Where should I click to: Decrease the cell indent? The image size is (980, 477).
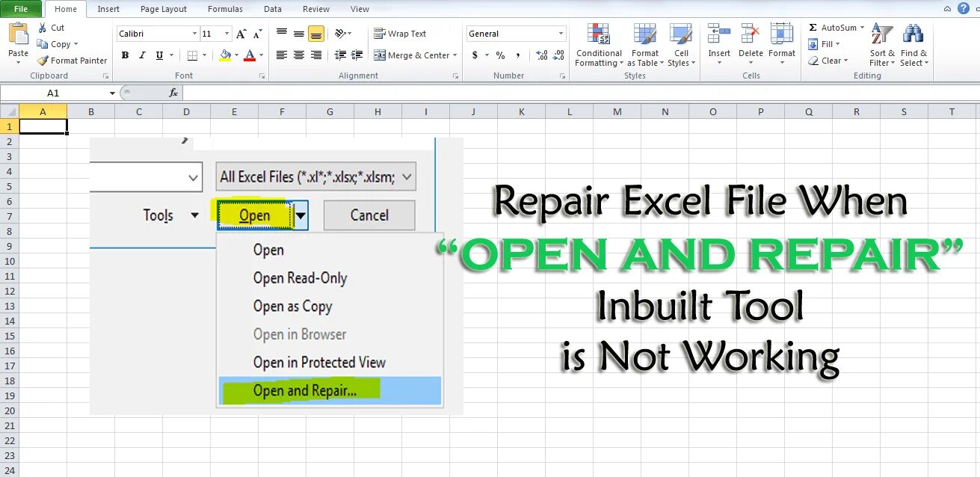[x=340, y=55]
